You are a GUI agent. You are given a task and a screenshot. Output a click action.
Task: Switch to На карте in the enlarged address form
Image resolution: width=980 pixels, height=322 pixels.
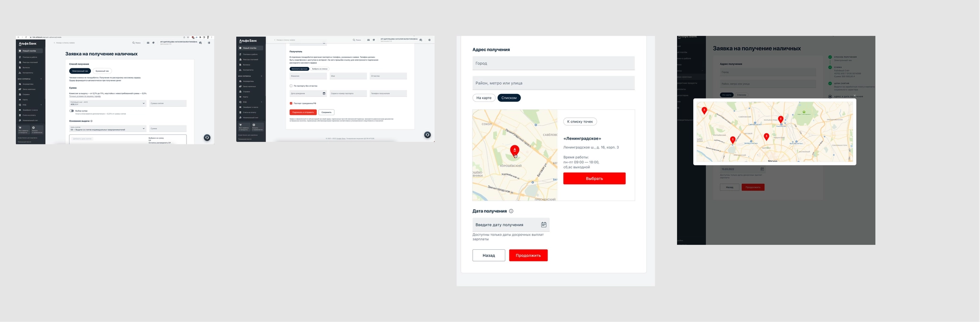tap(484, 98)
